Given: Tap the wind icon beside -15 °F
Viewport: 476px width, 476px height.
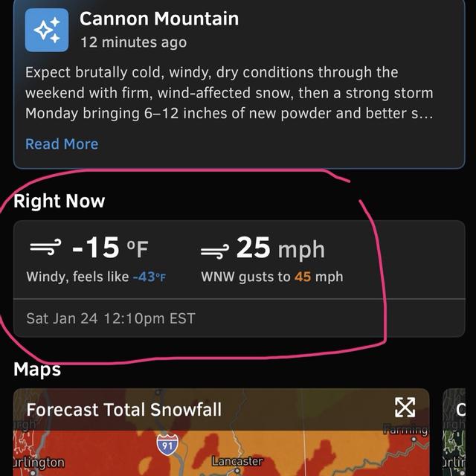Looking at the screenshot, I should point(45,248).
